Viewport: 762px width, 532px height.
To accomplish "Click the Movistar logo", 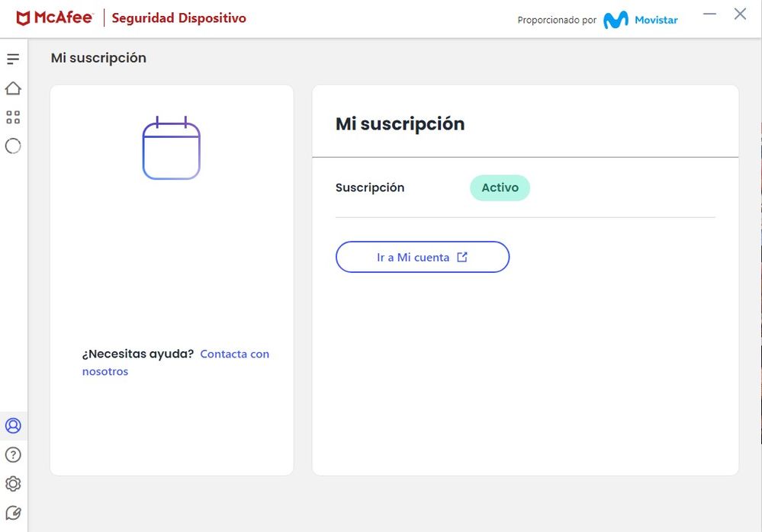I will coord(640,20).
